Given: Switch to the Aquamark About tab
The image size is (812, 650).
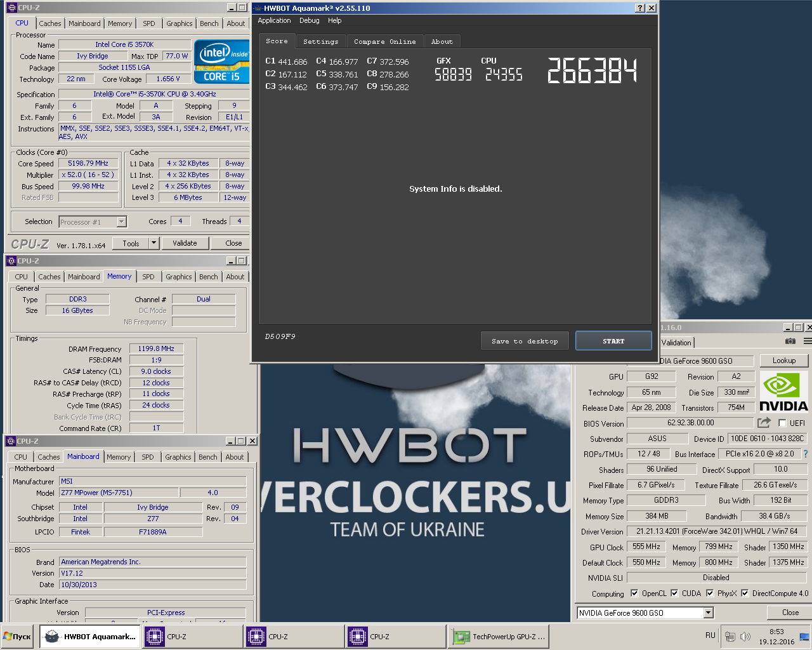Looking at the screenshot, I should click(x=442, y=42).
